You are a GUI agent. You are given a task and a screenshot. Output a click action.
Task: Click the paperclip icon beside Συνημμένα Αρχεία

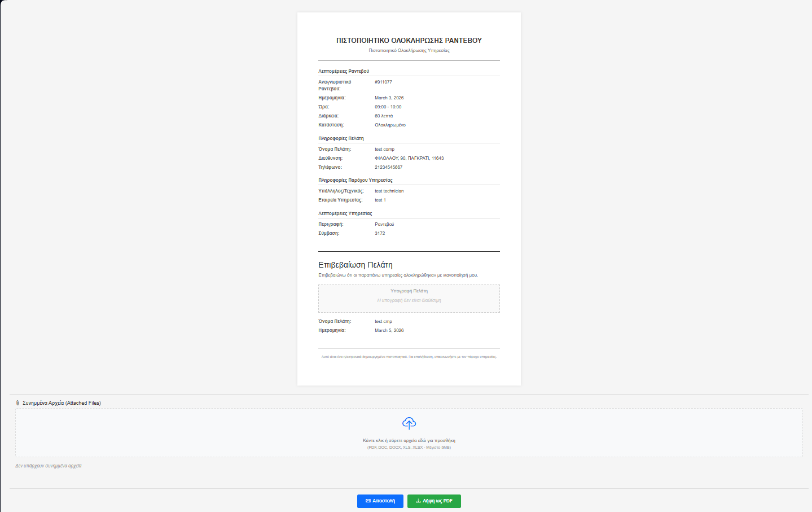pyautogui.click(x=18, y=403)
